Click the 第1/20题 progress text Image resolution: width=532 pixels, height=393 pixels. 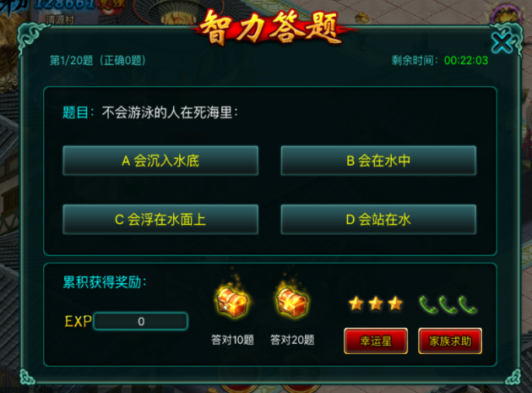pyautogui.click(x=71, y=61)
